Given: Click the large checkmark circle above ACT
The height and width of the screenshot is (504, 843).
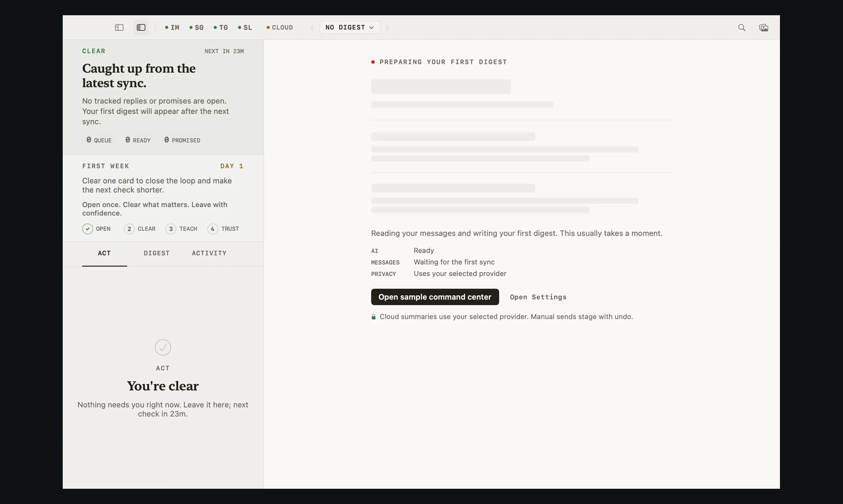Looking at the screenshot, I should [163, 347].
